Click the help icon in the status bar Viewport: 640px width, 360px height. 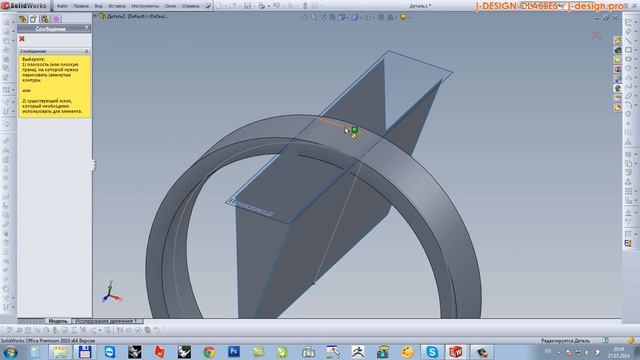[606, 340]
